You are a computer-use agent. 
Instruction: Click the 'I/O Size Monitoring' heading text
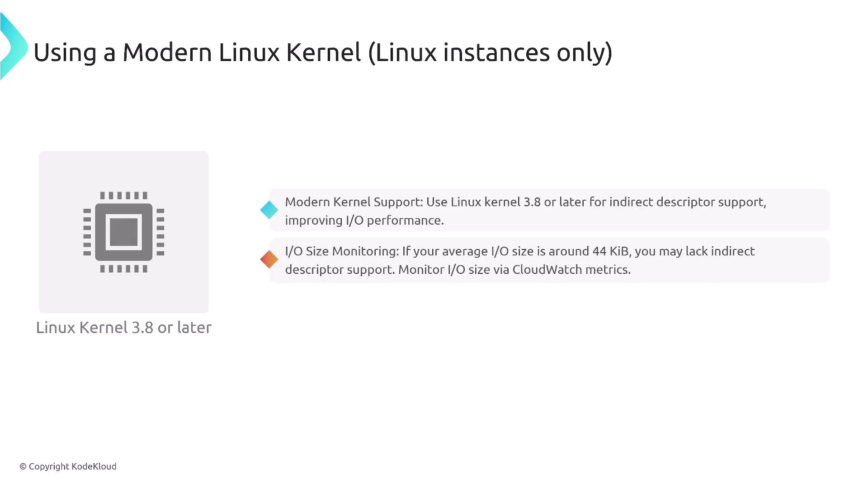[342, 251]
